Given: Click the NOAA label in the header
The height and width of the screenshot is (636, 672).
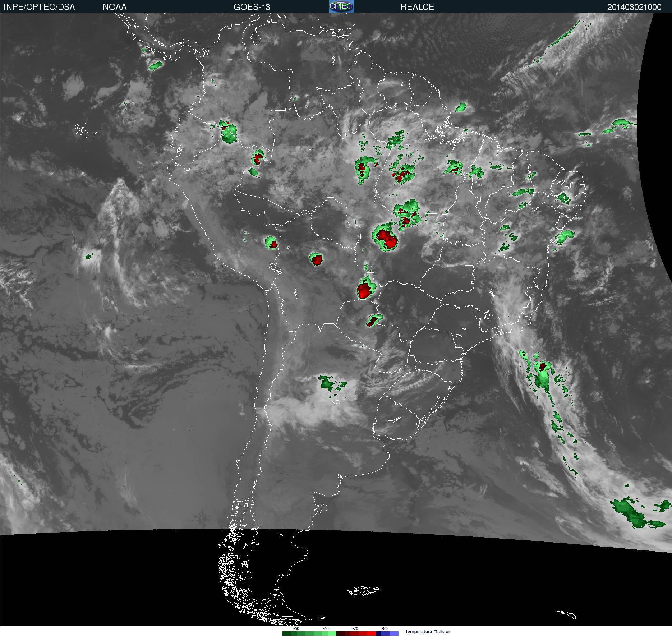Looking at the screenshot, I should point(115,7).
